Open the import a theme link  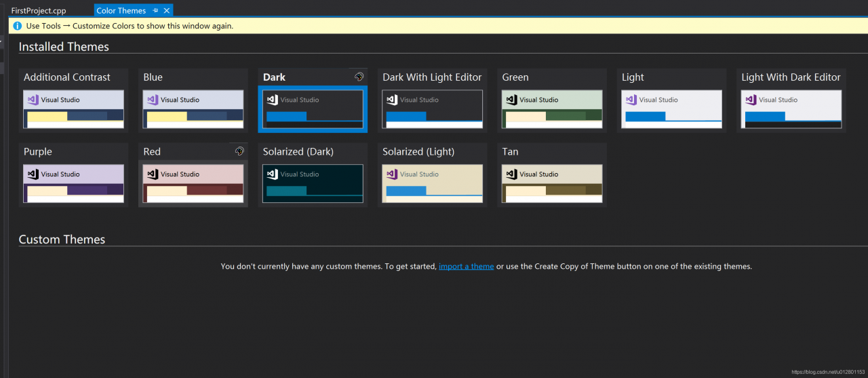(x=466, y=267)
